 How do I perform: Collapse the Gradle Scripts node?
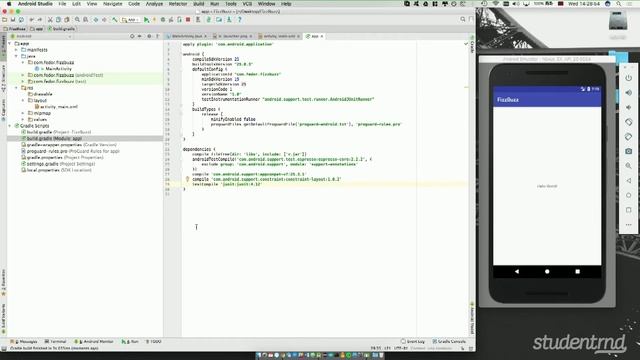click(10, 126)
